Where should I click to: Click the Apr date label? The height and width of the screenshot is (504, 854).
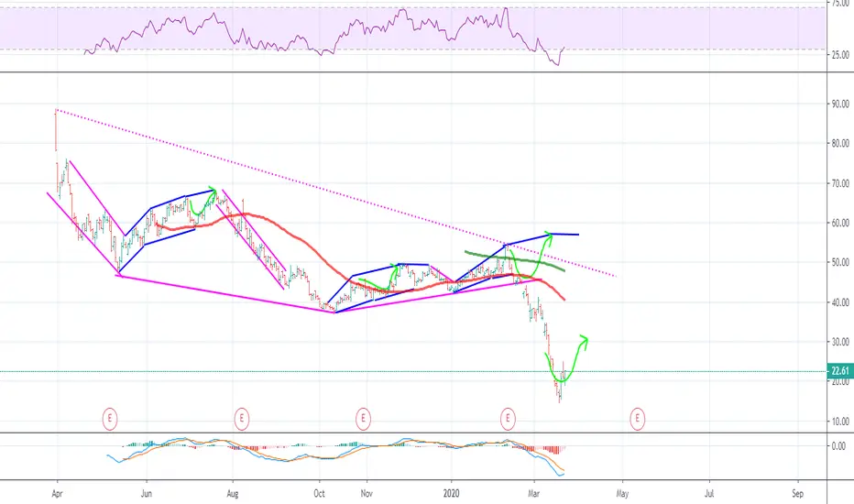(57, 494)
